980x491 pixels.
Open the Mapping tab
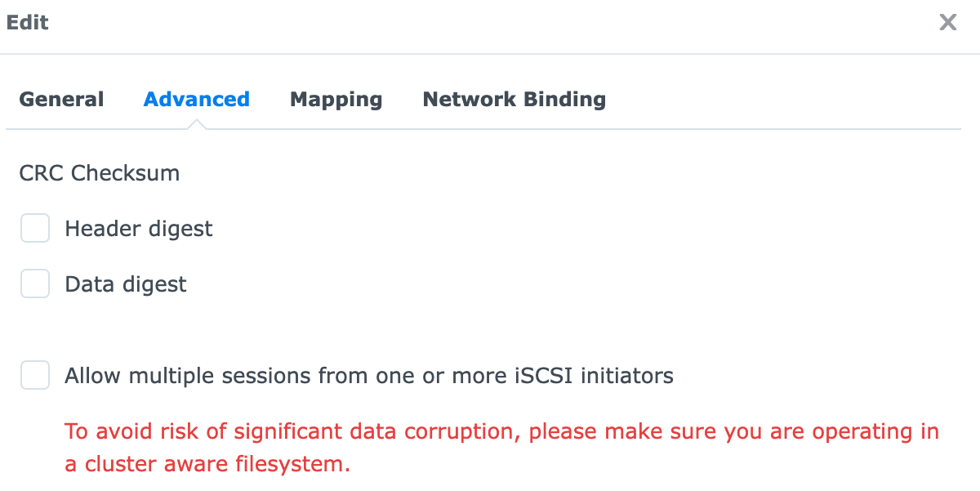[x=336, y=99]
